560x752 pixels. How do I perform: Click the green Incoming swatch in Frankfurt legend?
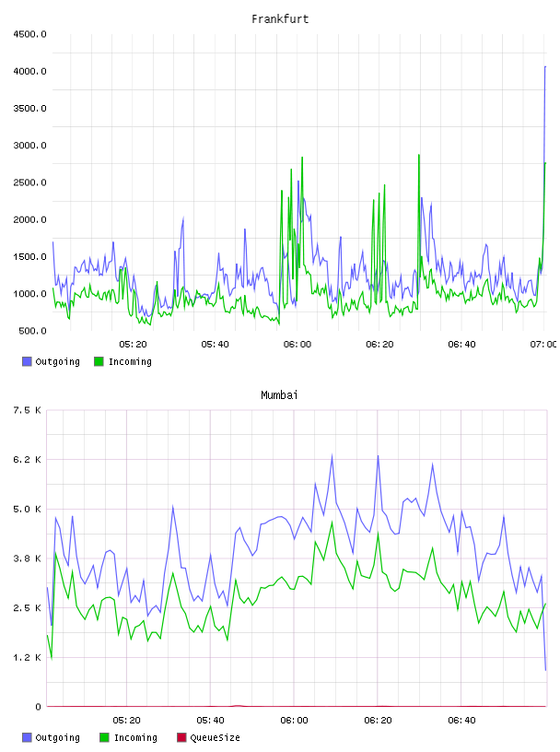[x=99, y=361]
